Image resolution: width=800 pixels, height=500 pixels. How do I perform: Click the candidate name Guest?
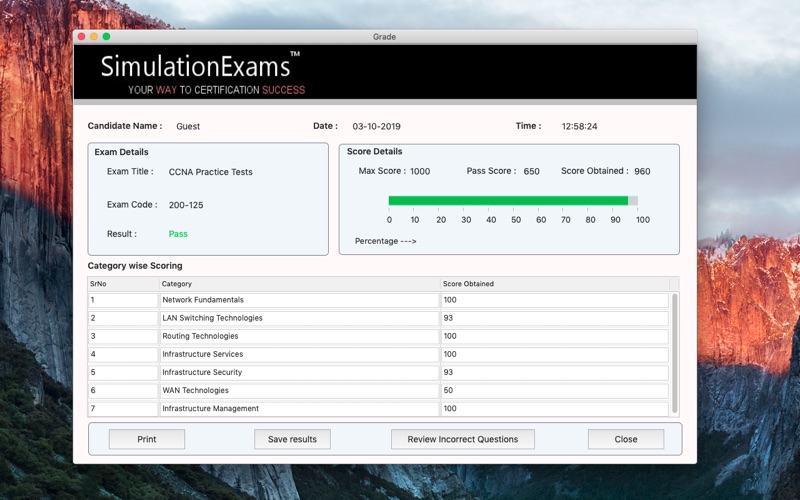click(x=188, y=127)
